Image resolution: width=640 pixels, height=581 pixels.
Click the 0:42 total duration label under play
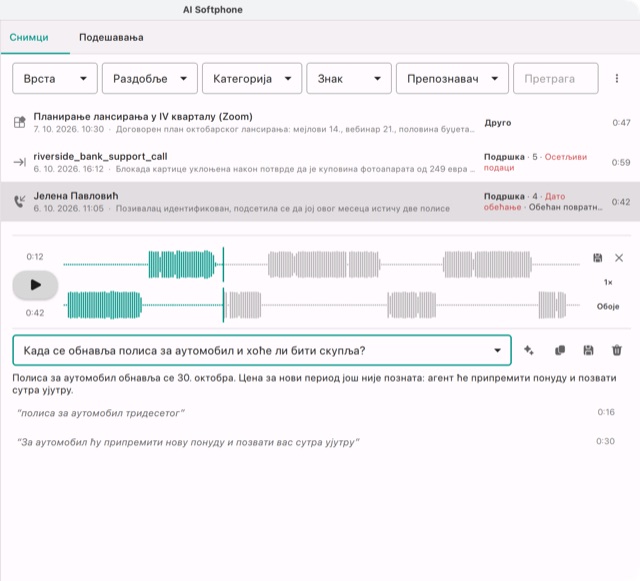35,313
